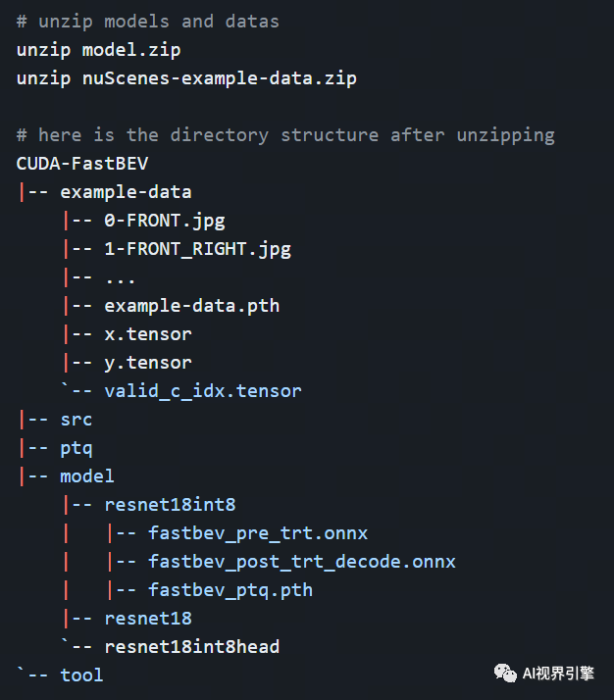Click the CUDA-FastBEV root directory name
This screenshot has width=614, height=700.
click(81, 164)
